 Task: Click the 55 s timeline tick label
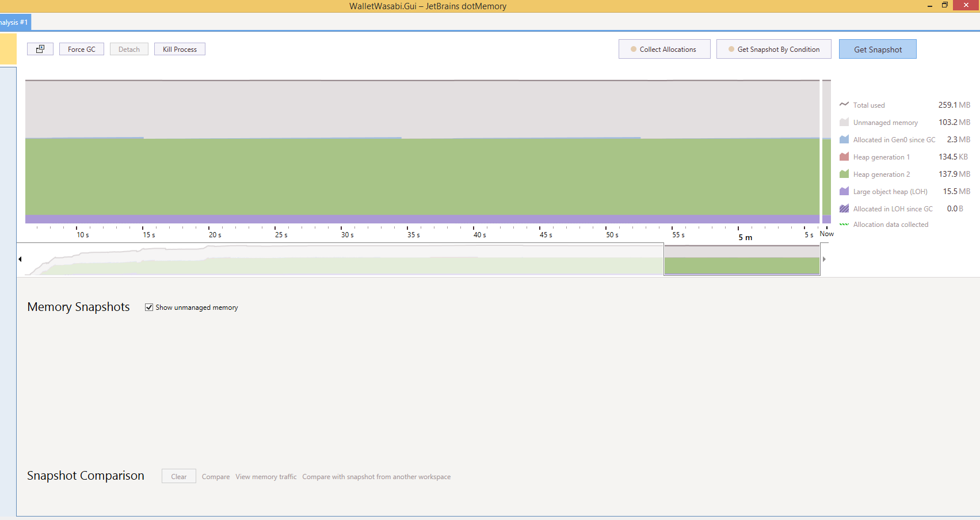(678, 235)
